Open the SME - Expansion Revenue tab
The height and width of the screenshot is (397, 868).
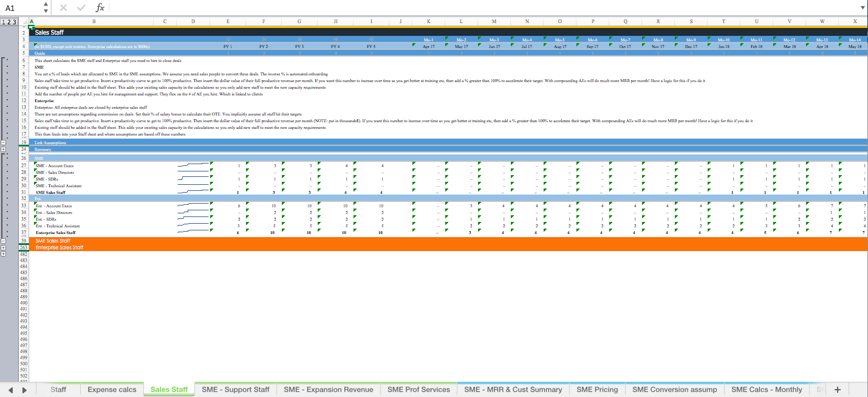pyautogui.click(x=329, y=390)
